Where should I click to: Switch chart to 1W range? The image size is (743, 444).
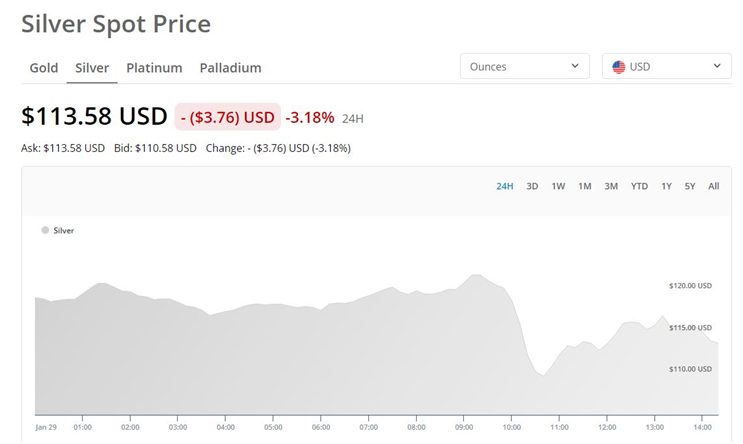(558, 186)
